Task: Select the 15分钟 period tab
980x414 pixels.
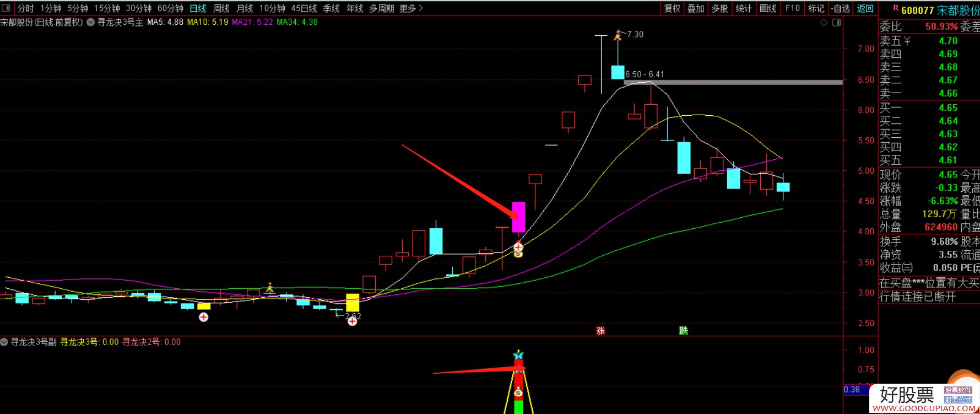Action: pos(107,8)
